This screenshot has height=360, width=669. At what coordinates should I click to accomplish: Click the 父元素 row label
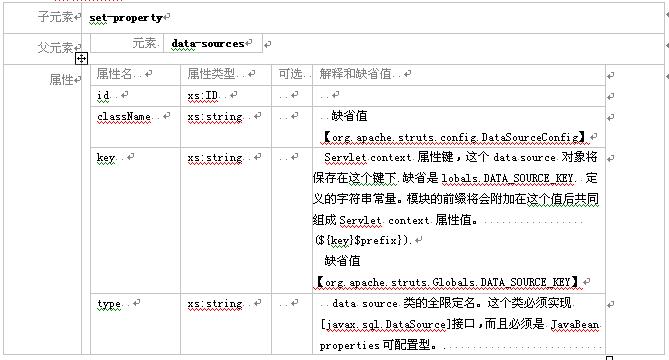pyautogui.click(x=55, y=47)
